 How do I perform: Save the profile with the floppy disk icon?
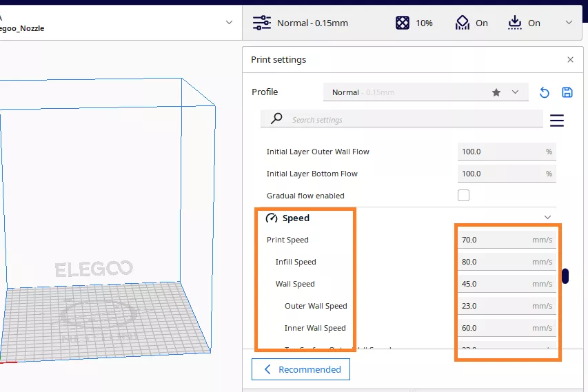567,92
